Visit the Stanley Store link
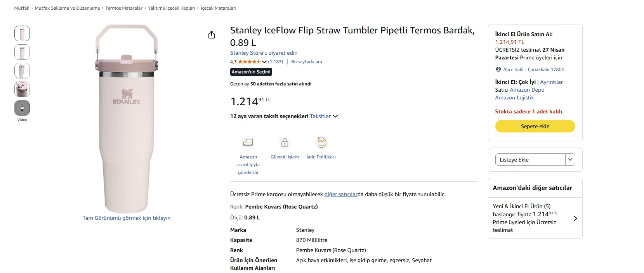 tap(264, 53)
